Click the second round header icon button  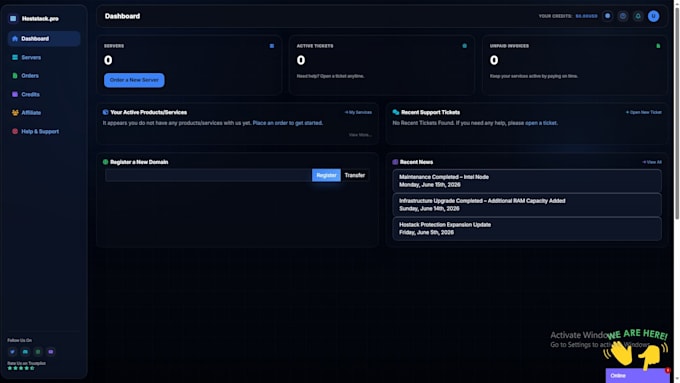[623, 16]
